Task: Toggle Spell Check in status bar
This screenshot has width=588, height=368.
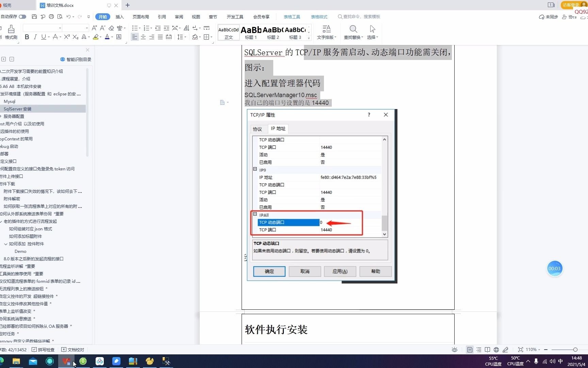Action: coord(43,350)
